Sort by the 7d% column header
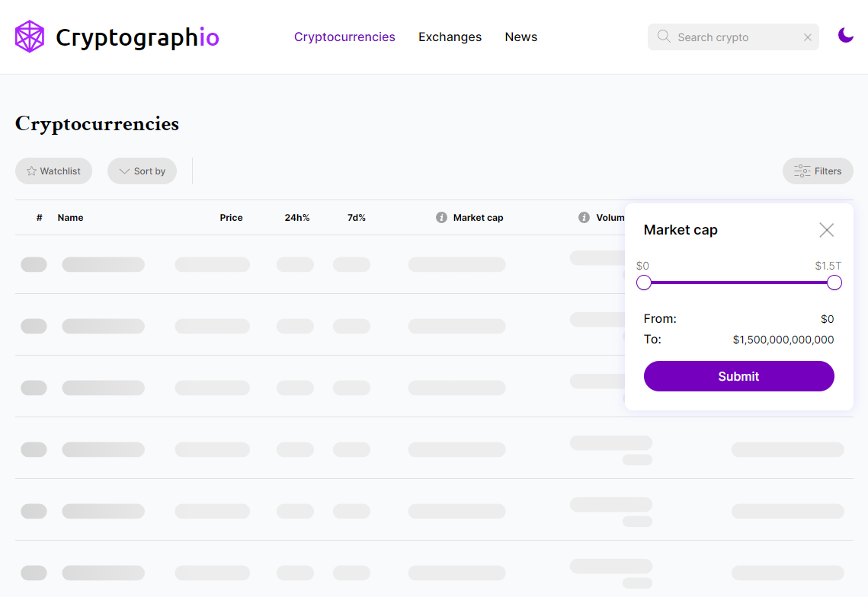Image resolution: width=868 pixels, height=597 pixels. click(x=357, y=218)
